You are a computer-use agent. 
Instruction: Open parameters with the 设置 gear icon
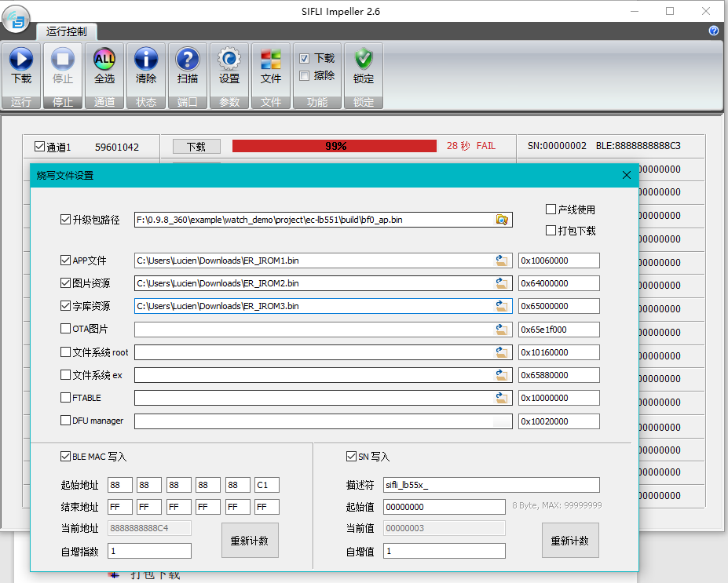pos(229,60)
